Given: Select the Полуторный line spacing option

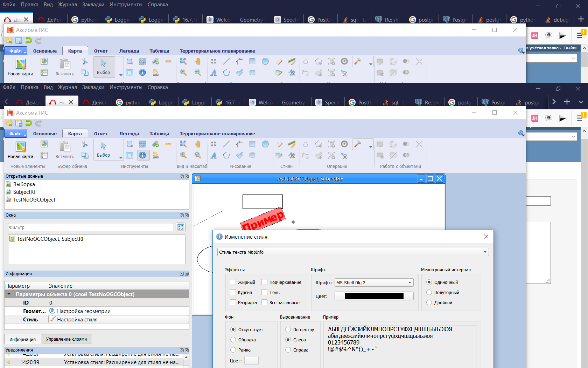Looking at the screenshot, I should click(429, 292).
